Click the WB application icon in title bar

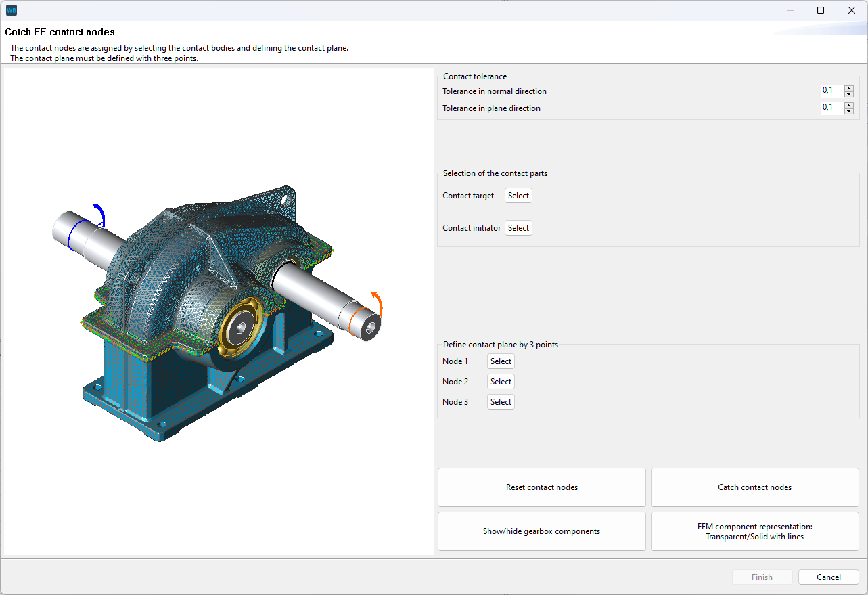11,10
